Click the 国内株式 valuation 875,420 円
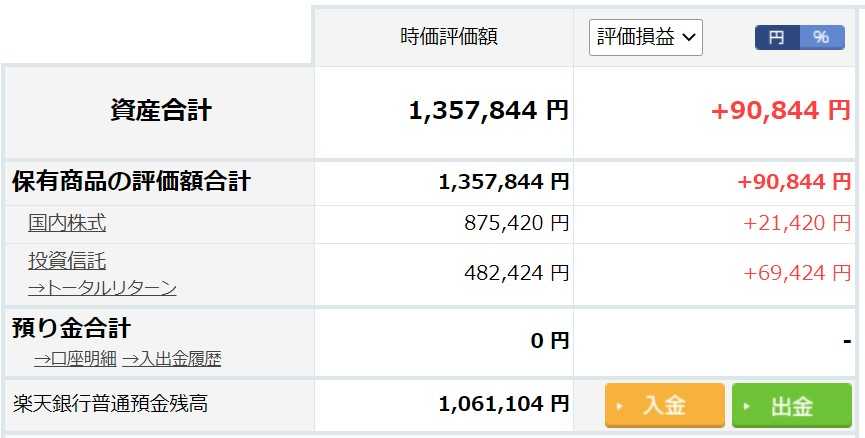 pyautogui.click(x=516, y=223)
